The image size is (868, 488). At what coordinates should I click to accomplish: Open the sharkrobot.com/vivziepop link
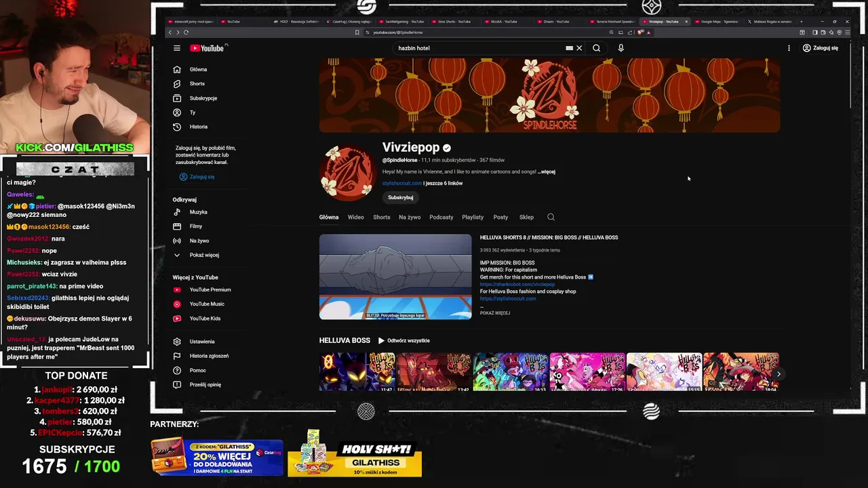coord(517,284)
